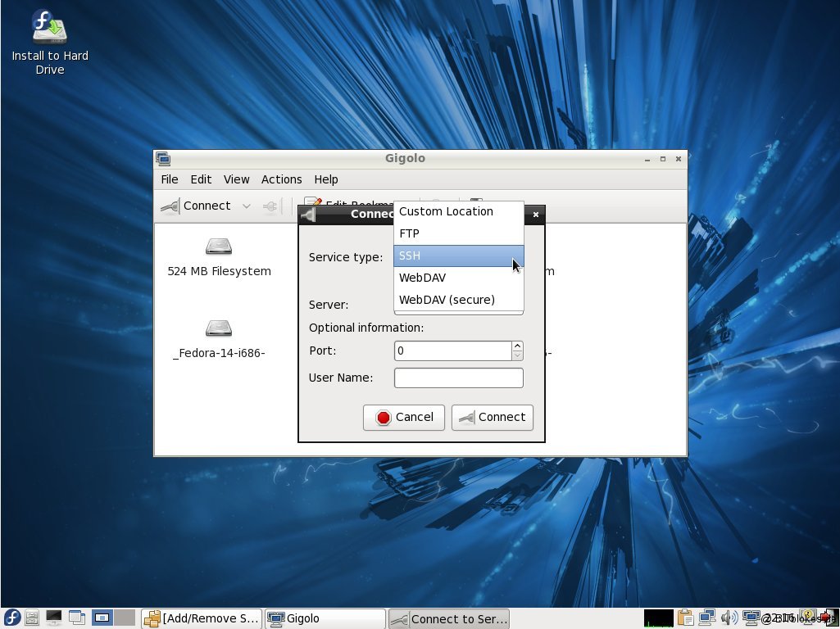Open the file manager drawer panel icon
The image size is (840, 629).
coord(32,618)
